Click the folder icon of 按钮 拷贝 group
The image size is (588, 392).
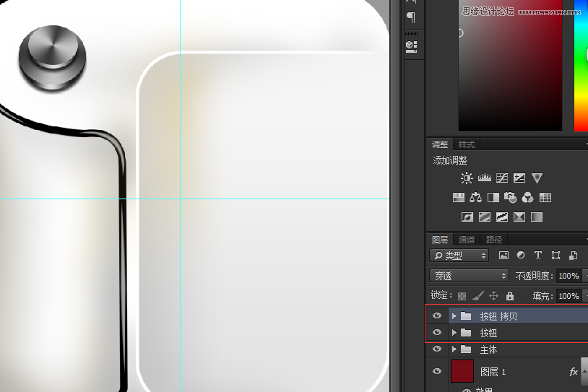[466, 316]
